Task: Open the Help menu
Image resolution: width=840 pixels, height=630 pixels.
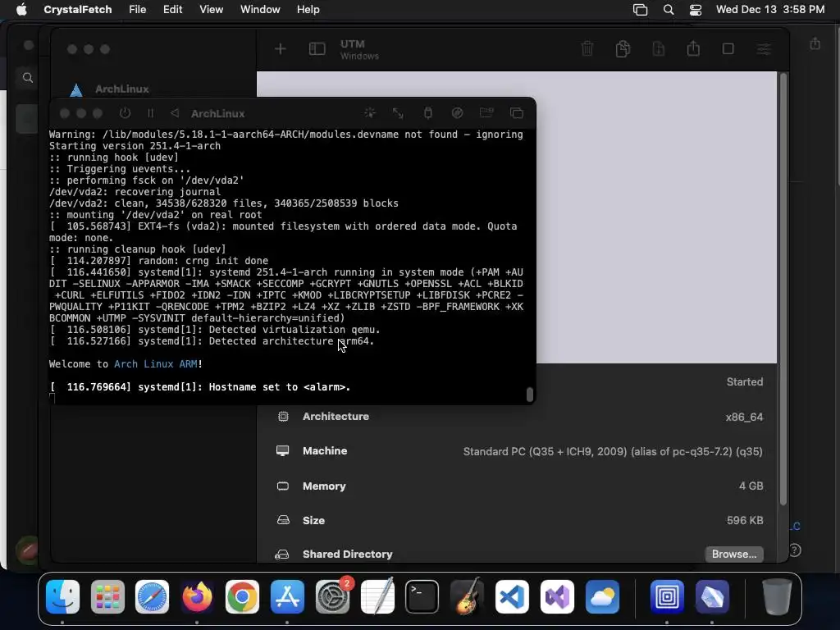Action: pos(308,10)
